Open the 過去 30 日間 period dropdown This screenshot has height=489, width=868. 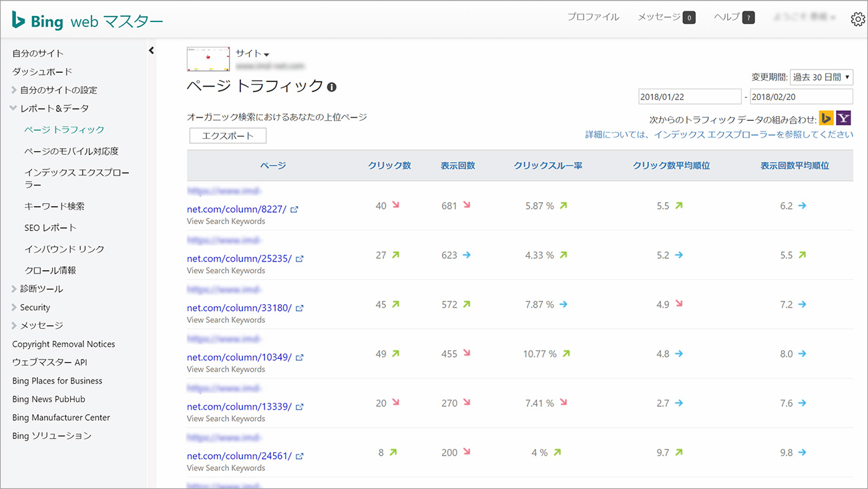point(821,77)
